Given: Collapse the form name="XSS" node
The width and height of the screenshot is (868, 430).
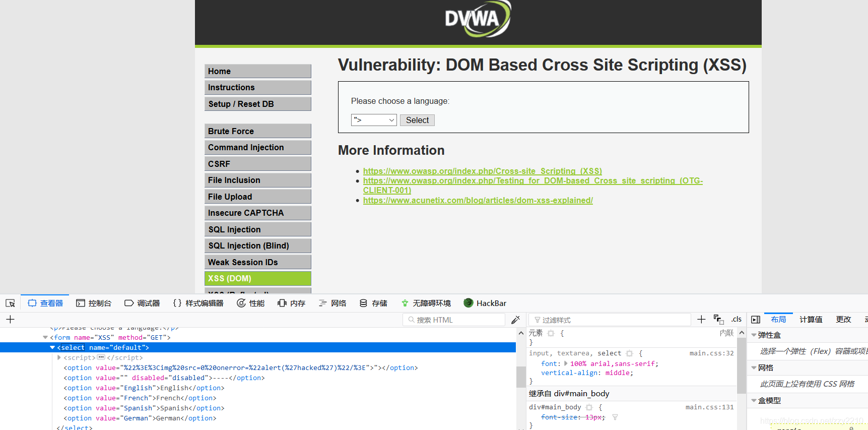Looking at the screenshot, I should click(45, 338).
